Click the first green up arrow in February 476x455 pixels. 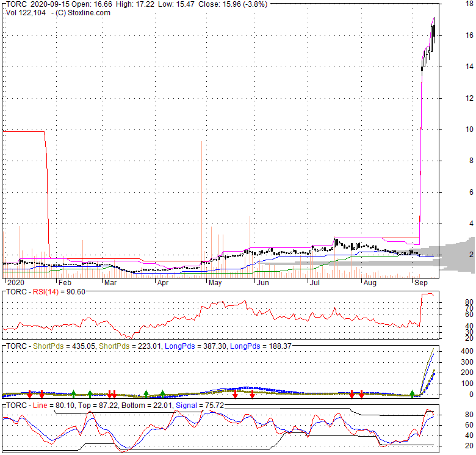pos(73,394)
